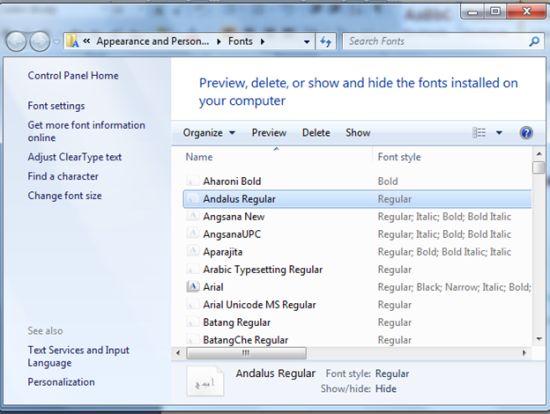
Task: Click the Angsana New font icon
Action: click(x=193, y=216)
